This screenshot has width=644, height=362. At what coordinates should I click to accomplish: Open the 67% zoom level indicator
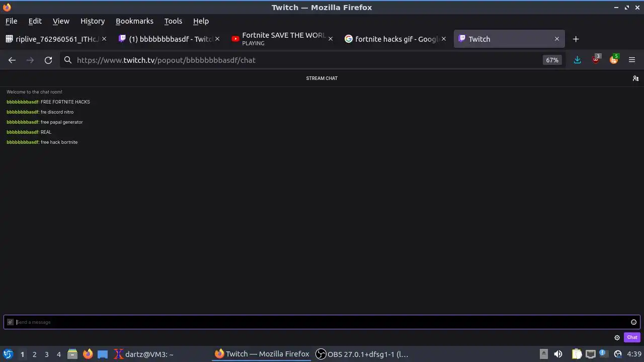[552, 60]
